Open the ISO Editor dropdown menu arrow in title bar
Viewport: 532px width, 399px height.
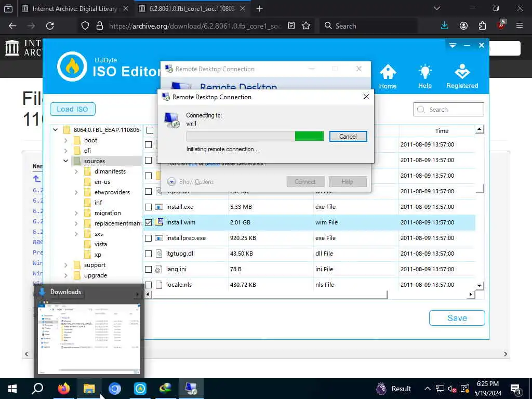coord(453,45)
